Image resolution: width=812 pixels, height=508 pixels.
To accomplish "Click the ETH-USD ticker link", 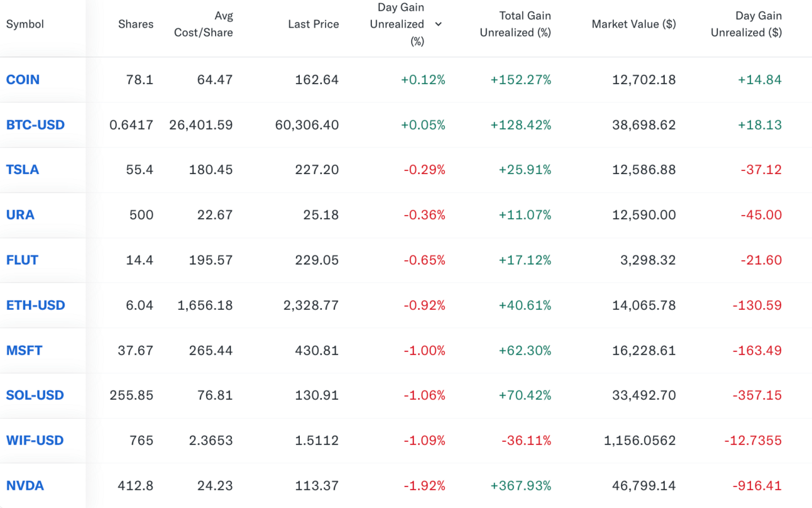I will pos(35,306).
